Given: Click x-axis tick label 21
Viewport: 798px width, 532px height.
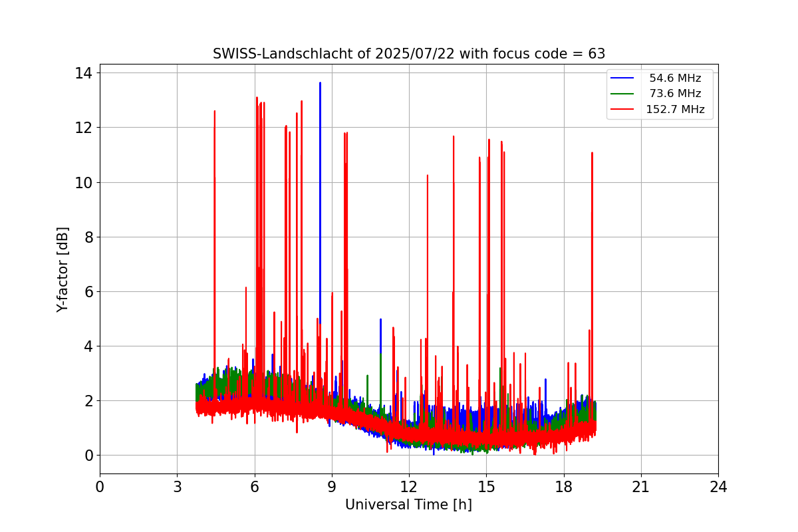Looking at the screenshot, I should [x=641, y=487].
